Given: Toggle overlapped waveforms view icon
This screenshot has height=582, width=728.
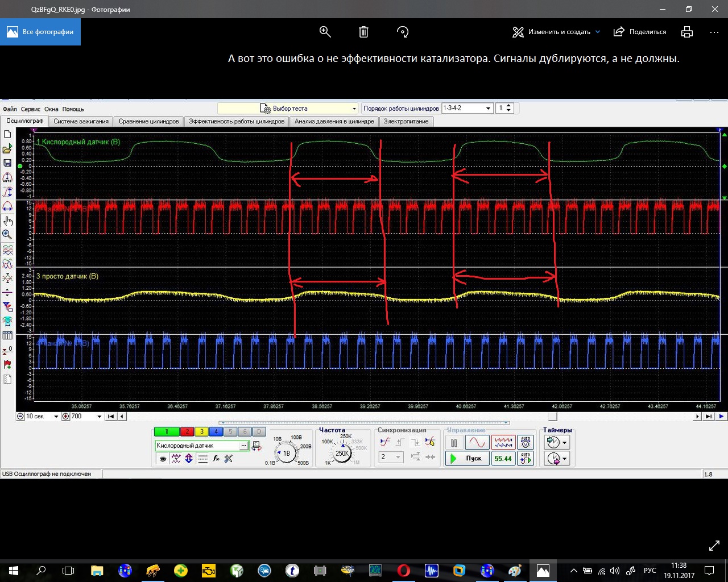Looking at the screenshot, I should [7, 264].
